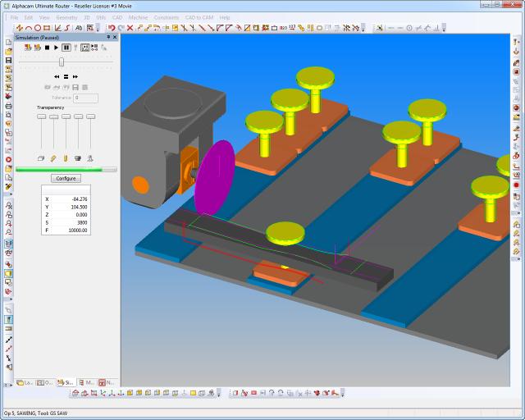Select the Circle geometry tool
Screen dimensions: 525x420
coord(38,28)
